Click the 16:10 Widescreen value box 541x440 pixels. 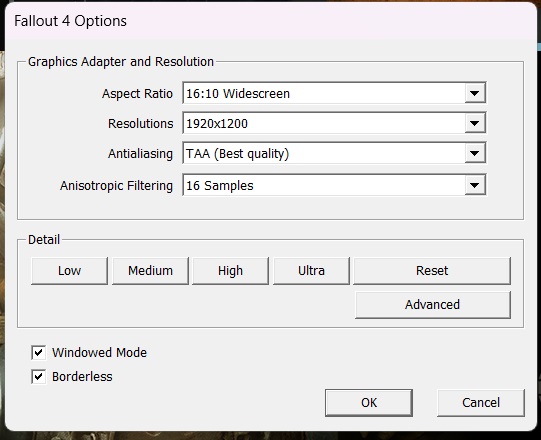pyautogui.click(x=334, y=93)
